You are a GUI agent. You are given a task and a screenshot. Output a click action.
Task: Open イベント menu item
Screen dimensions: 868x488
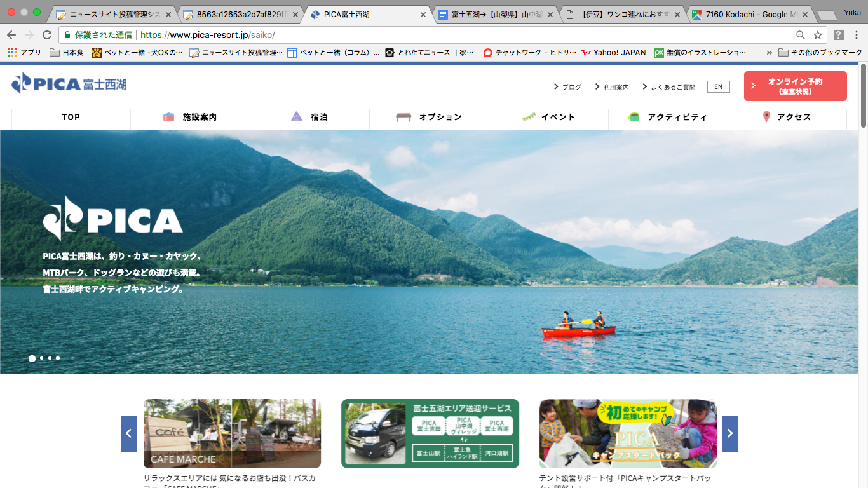coord(548,117)
